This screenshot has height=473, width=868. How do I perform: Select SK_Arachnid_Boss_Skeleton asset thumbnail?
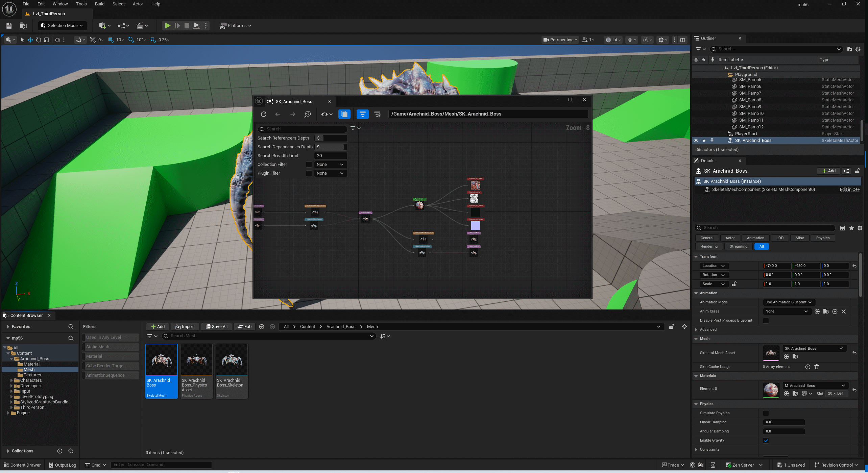pyautogui.click(x=232, y=360)
